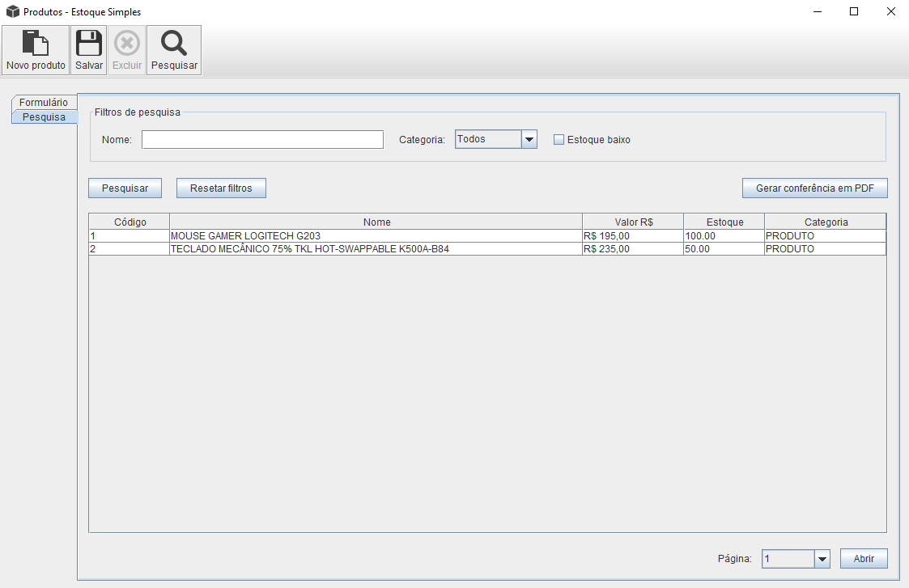Click the Estoque column header

(x=724, y=222)
